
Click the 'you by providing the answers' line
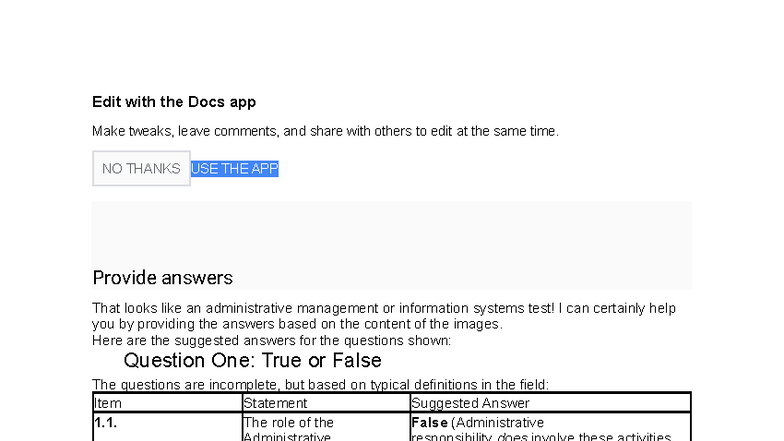297,324
